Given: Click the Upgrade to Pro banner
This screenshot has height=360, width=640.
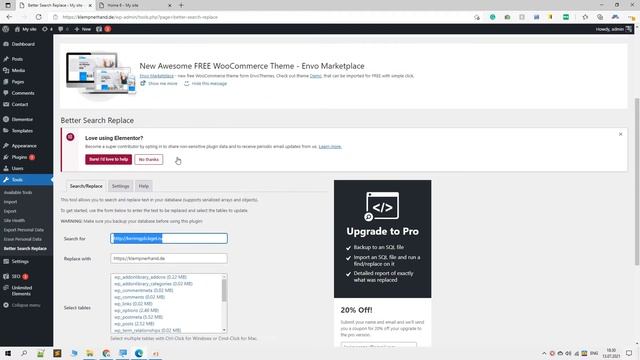Looking at the screenshot, I should (382, 239).
